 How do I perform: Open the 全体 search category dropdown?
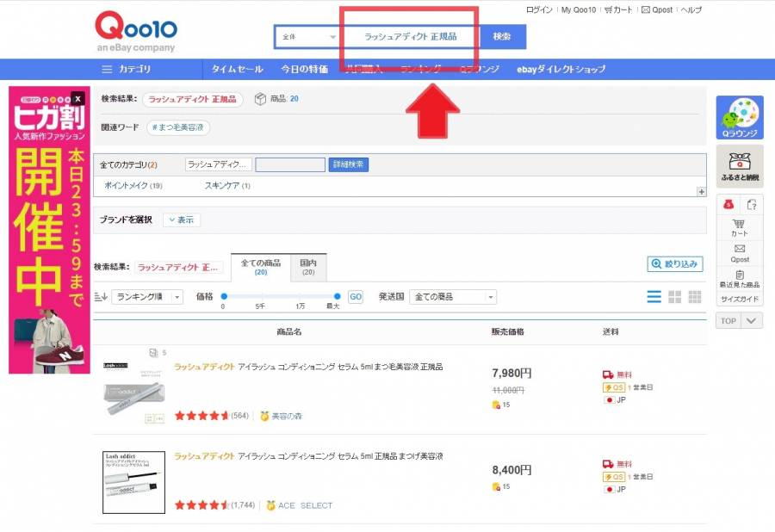click(308, 36)
